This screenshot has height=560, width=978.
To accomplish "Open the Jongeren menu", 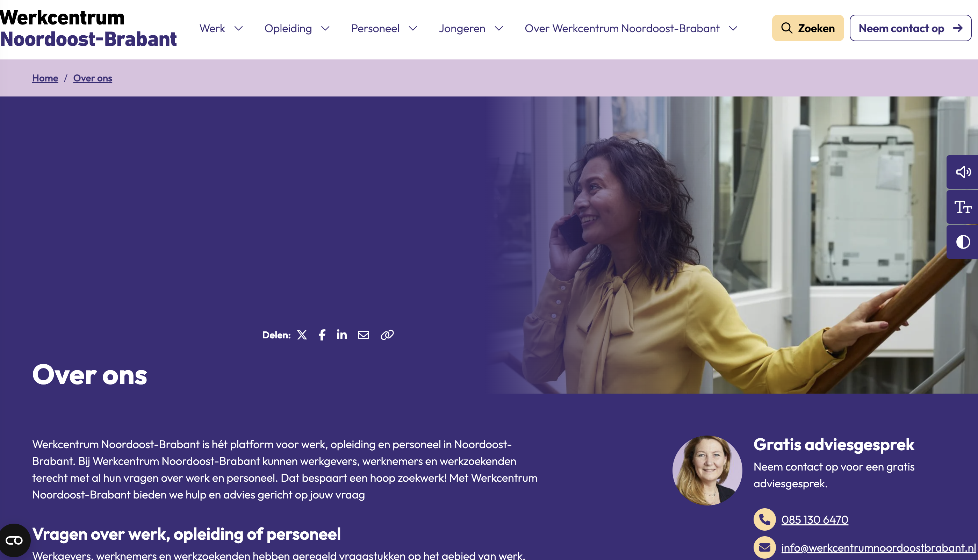I will [471, 28].
